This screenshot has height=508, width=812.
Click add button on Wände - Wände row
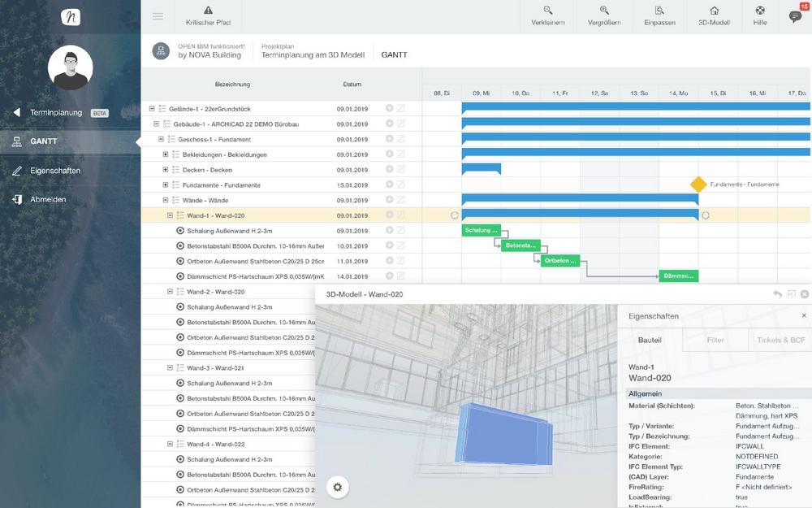(389, 200)
